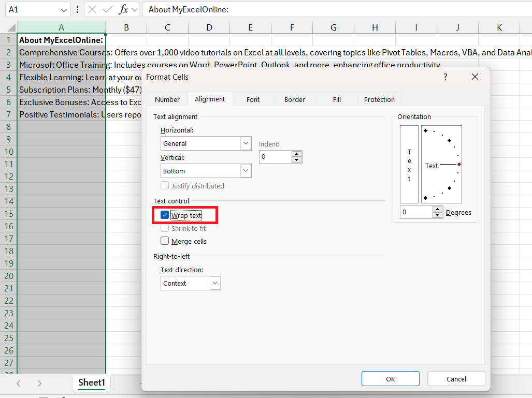Click previous sheet navigation arrow

19,384
